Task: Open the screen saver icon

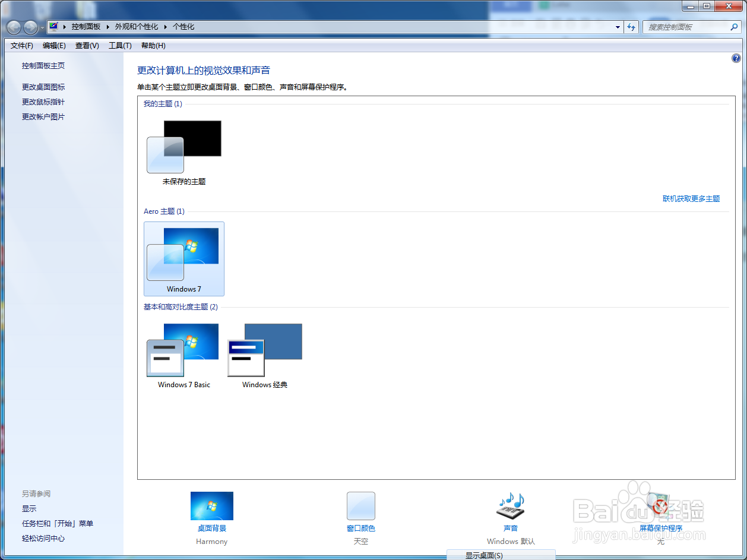Action: click(660, 506)
